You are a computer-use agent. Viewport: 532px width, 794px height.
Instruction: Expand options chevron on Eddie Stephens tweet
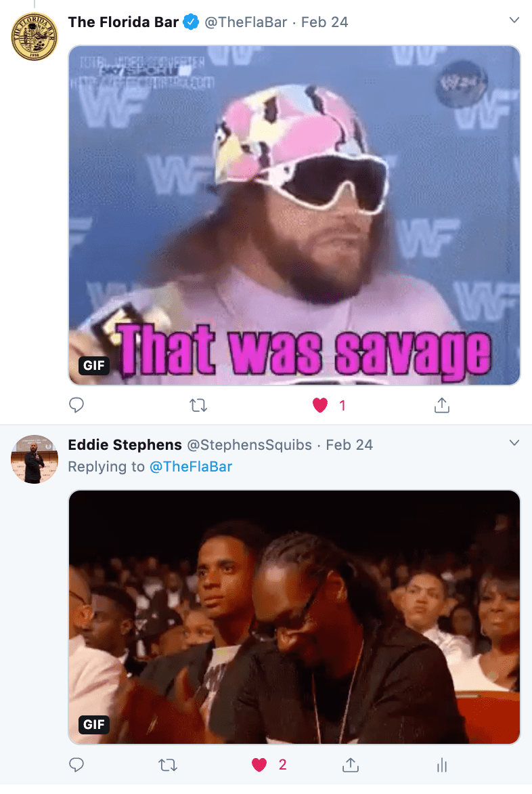click(x=514, y=443)
